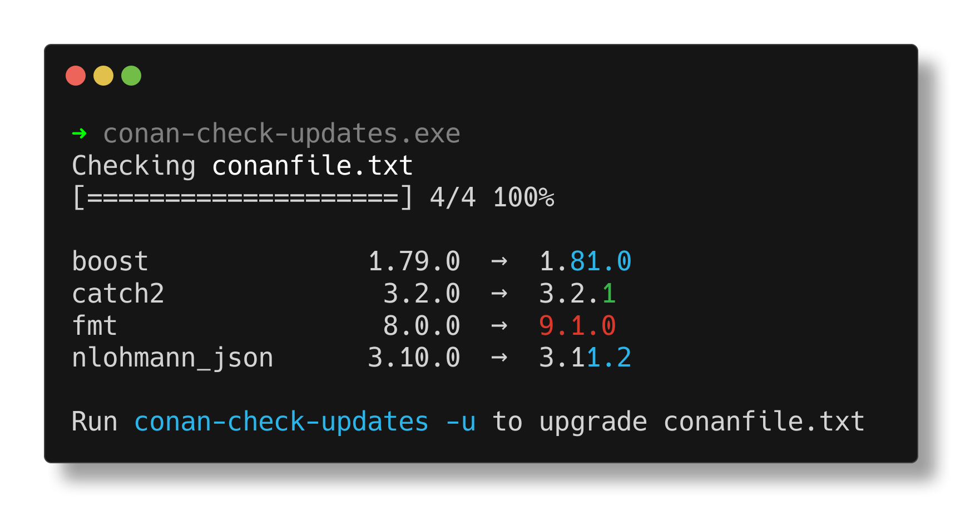Click the green prompt arrow

point(80,133)
